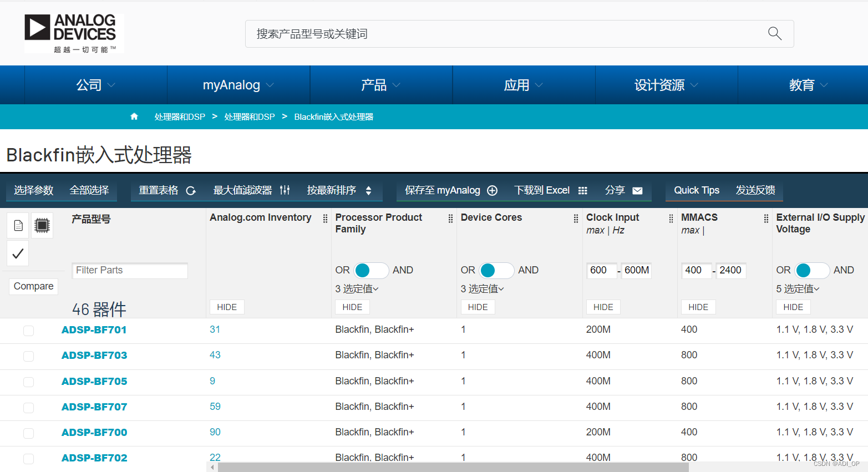
Task: Open the ADSP-BF707 product link
Action: [94, 407]
